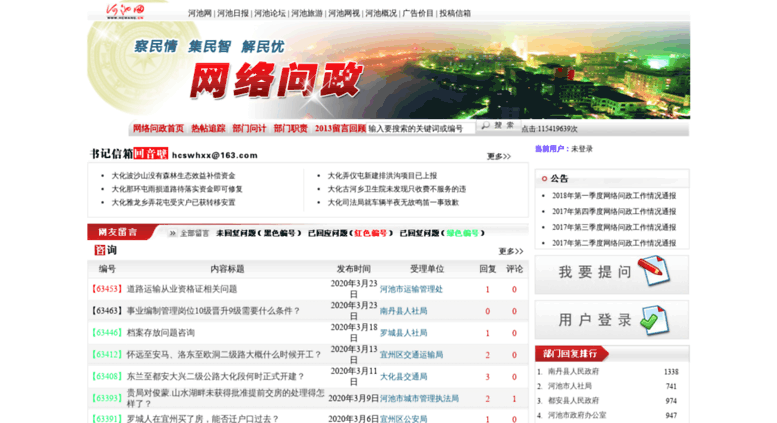Click post number 【63453】

click(x=106, y=289)
